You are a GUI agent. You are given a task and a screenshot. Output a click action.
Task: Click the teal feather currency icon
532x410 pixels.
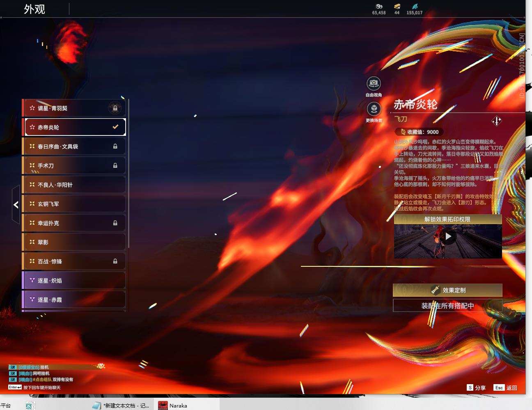pyautogui.click(x=414, y=6)
